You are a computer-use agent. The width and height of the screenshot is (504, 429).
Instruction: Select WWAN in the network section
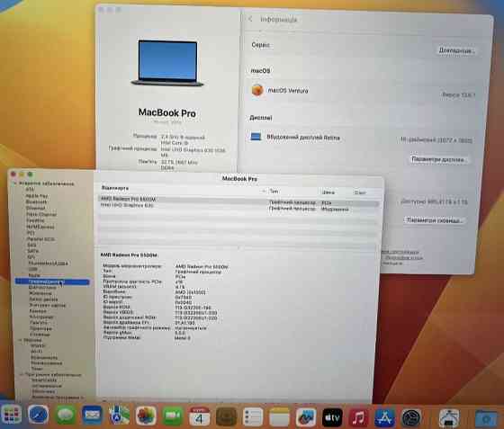tap(38, 345)
